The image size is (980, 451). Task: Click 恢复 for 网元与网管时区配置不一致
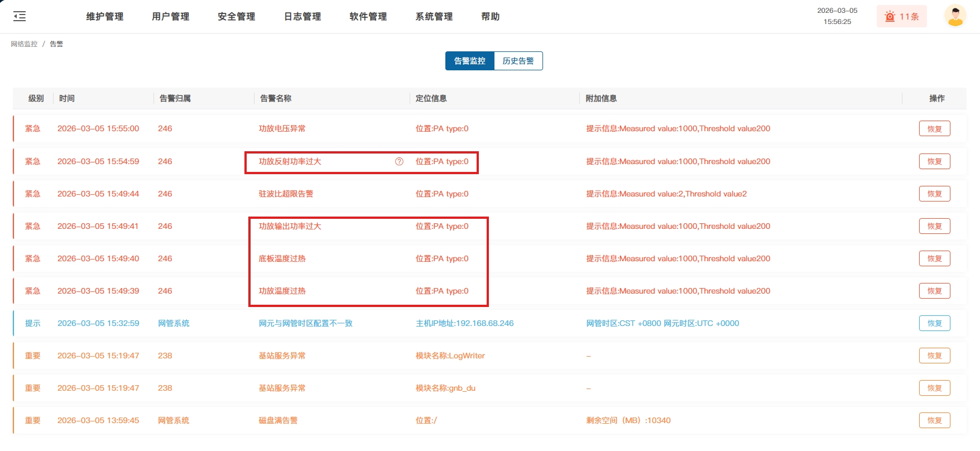click(x=934, y=323)
